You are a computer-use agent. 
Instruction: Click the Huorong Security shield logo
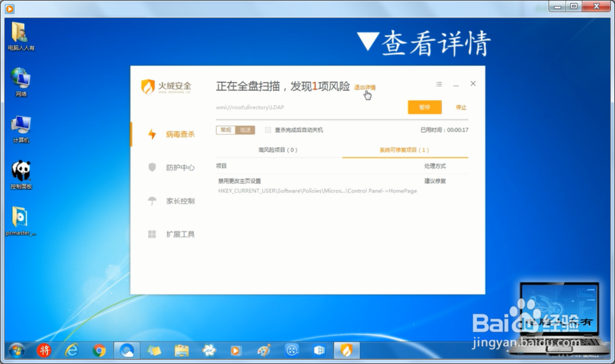148,87
